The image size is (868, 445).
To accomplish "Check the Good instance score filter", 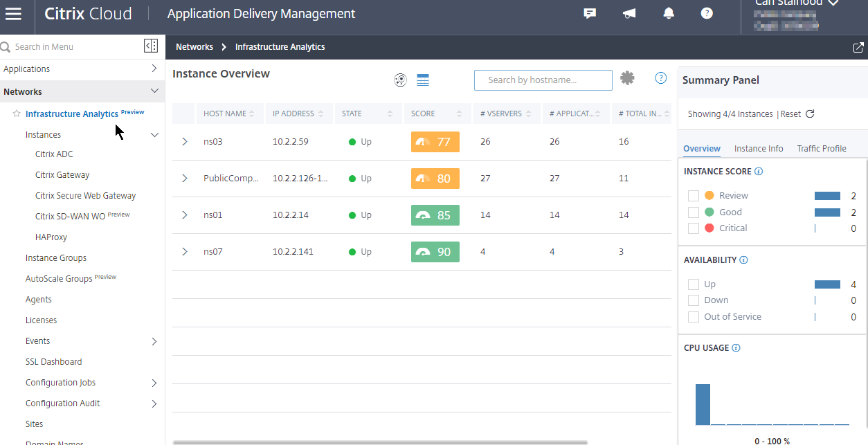I will click(x=694, y=212).
